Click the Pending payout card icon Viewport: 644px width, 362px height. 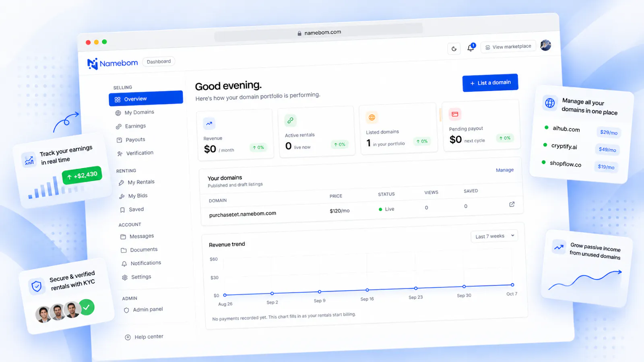tap(455, 114)
